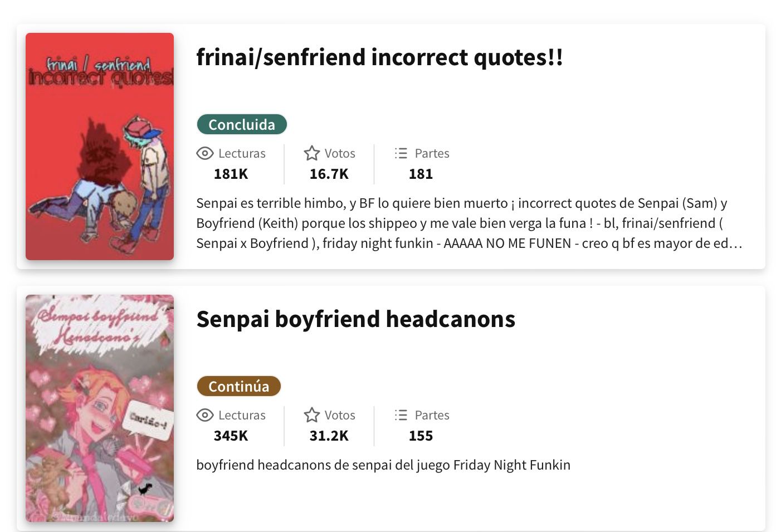
Task: Click the 345K reads count
Action: coord(231,436)
